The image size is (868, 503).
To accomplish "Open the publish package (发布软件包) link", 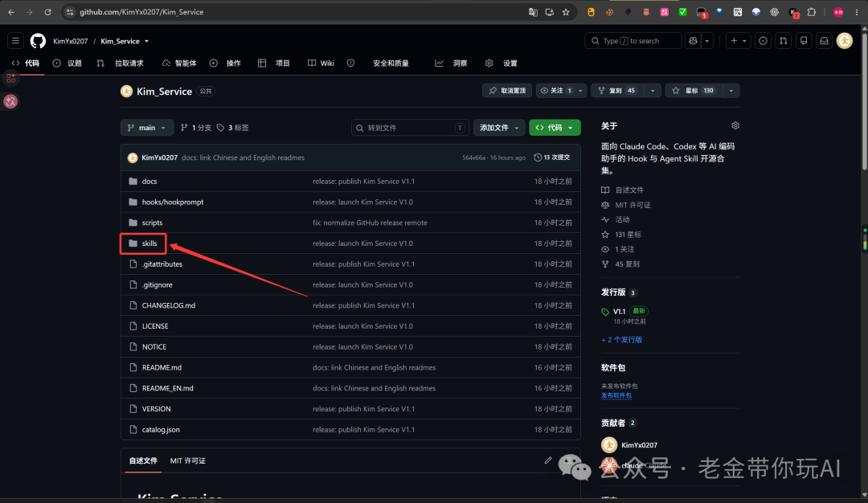I will click(x=616, y=395).
